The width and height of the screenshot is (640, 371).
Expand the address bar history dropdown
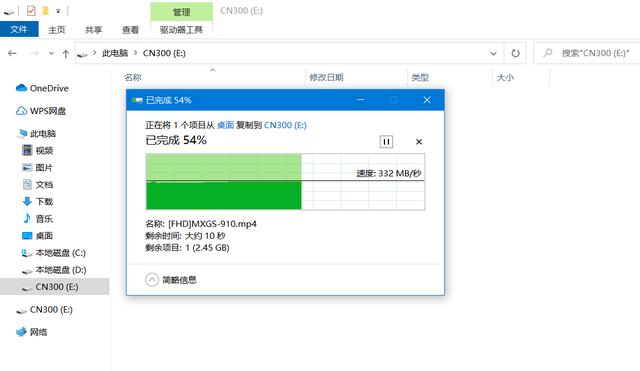pyautogui.click(x=493, y=53)
